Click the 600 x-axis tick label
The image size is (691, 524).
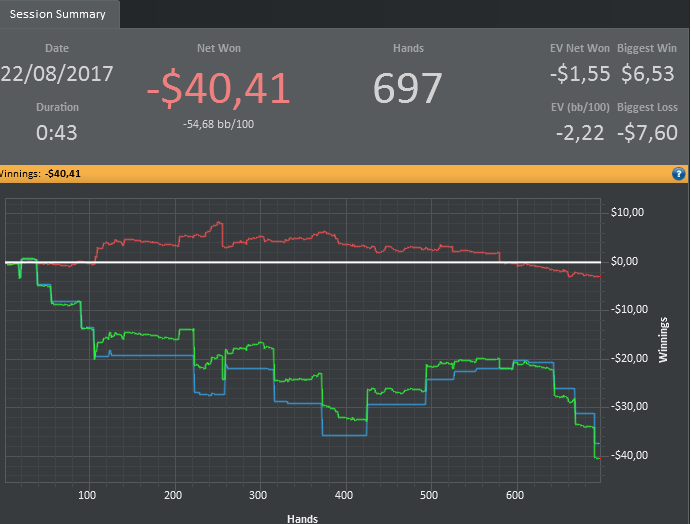515,495
